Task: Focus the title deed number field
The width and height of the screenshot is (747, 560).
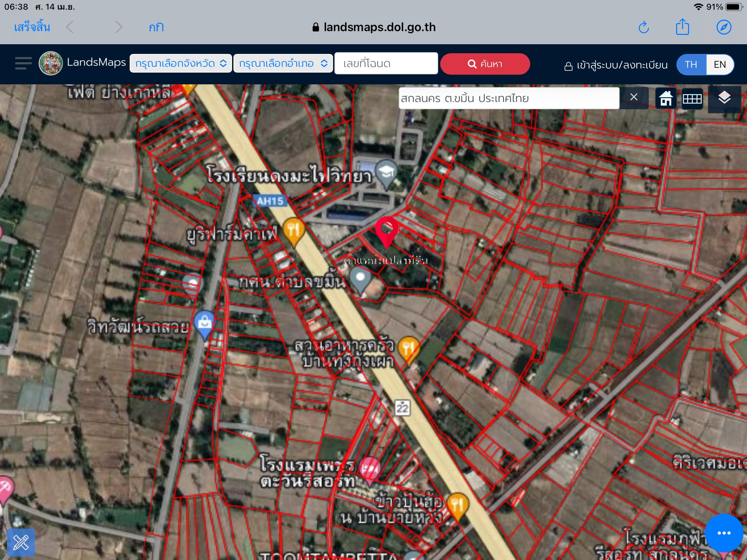Action: click(386, 64)
